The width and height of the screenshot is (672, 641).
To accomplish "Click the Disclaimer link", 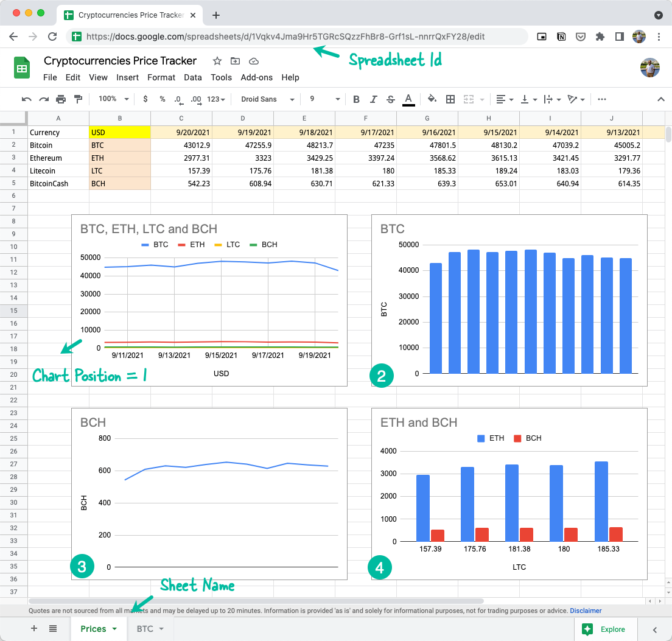I will [586, 611].
